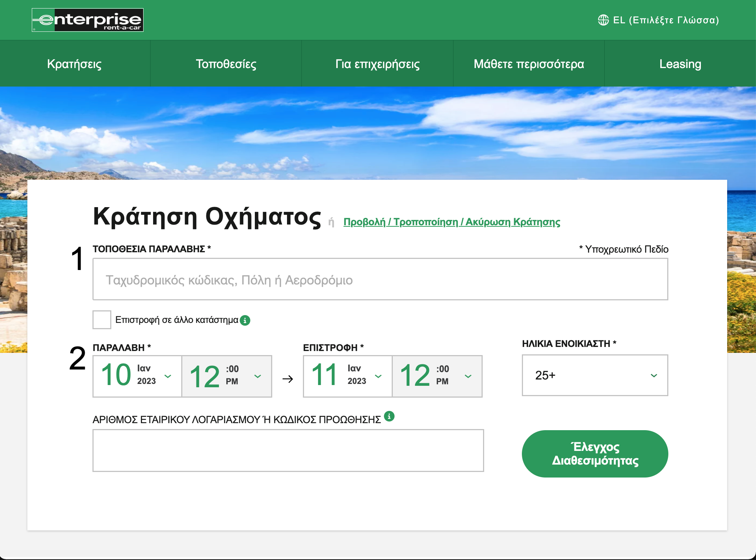Expand the renter age 25+ dropdown

click(594, 375)
